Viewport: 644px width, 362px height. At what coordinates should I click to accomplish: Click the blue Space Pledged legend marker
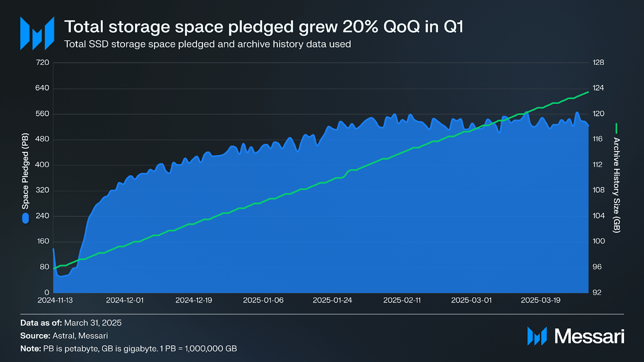tap(26, 218)
